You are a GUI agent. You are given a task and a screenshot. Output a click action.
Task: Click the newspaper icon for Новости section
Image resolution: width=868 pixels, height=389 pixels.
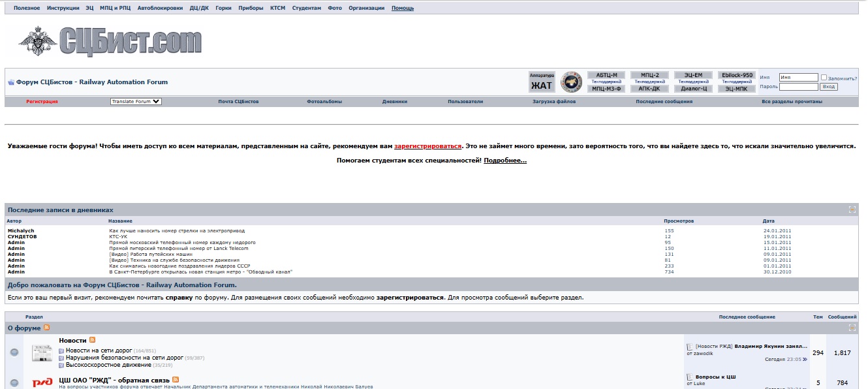tap(42, 352)
